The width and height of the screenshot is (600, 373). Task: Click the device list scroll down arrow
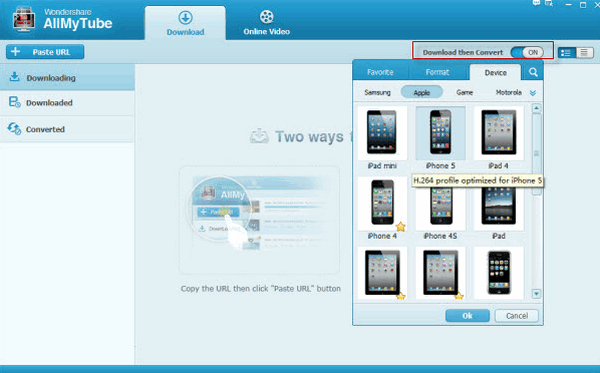coord(536,294)
